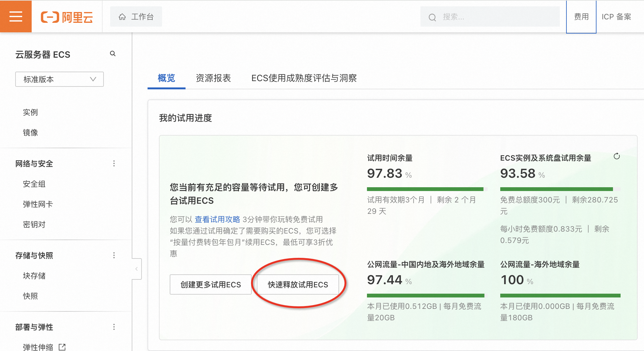This screenshot has height=351, width=644.
Task: Click the text 免费总额度300元
Action: pos(530,200)
